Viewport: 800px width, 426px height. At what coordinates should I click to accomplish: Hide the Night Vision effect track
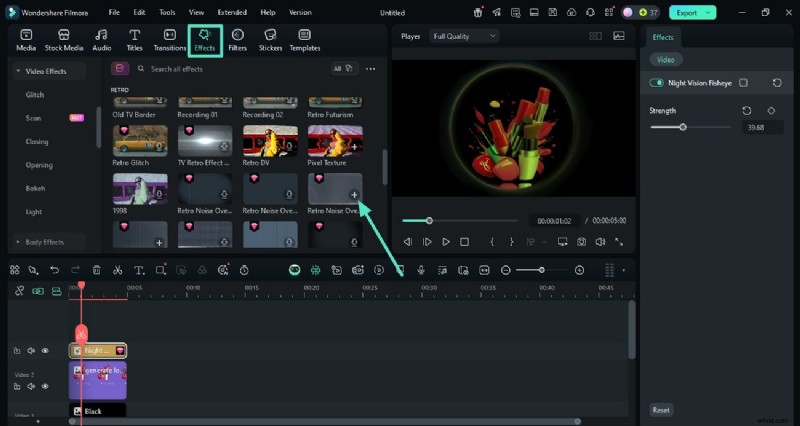pyautogui.click(x=45, y=351)
